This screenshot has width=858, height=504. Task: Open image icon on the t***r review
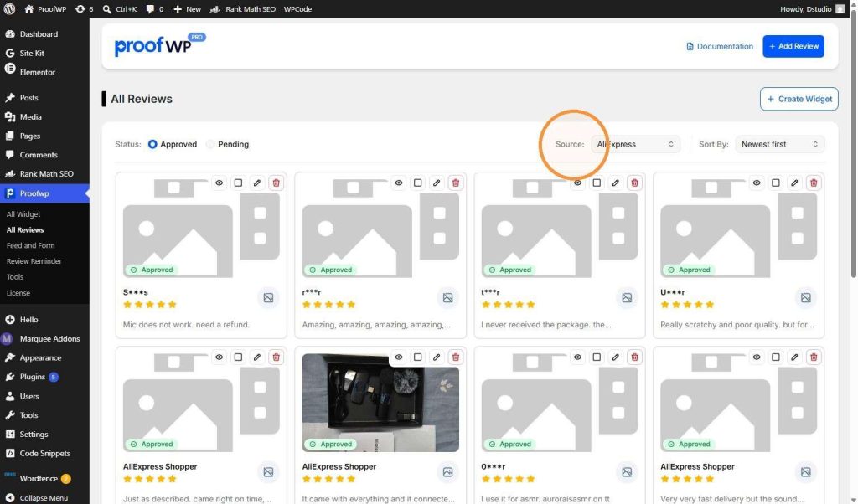coord(627,298)
